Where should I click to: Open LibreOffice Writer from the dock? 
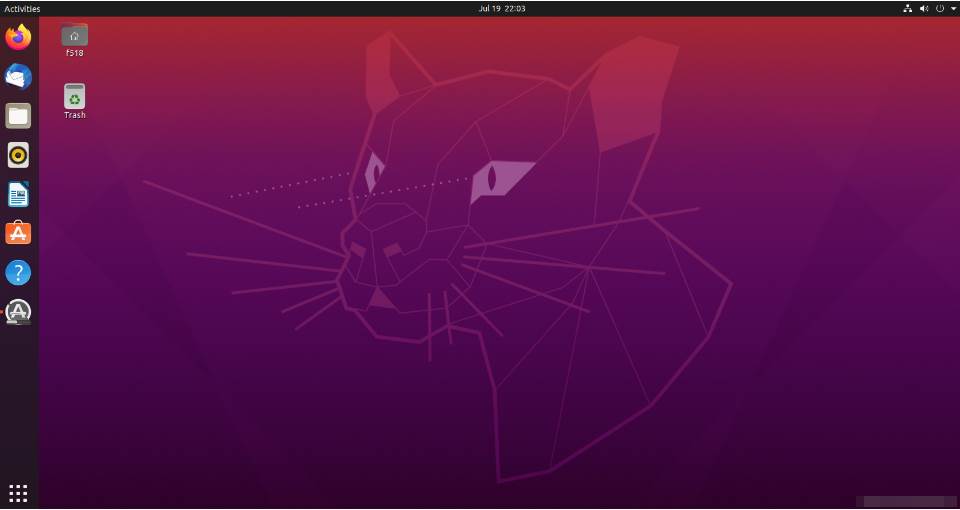click(18, 195)
